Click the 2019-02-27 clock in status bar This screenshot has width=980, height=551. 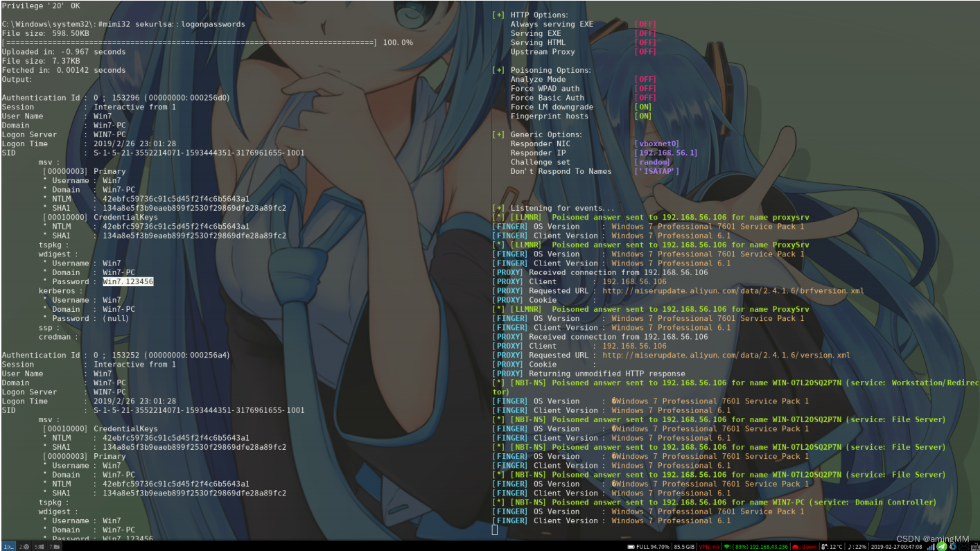(897, 546)
